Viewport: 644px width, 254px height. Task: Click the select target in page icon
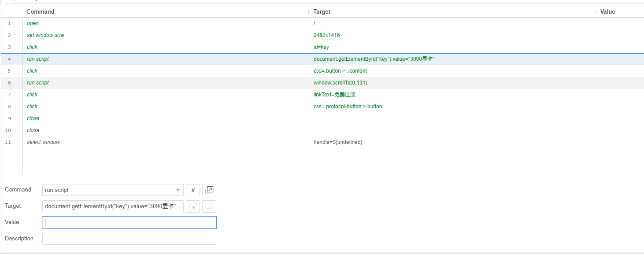click(x=192, y=206)
